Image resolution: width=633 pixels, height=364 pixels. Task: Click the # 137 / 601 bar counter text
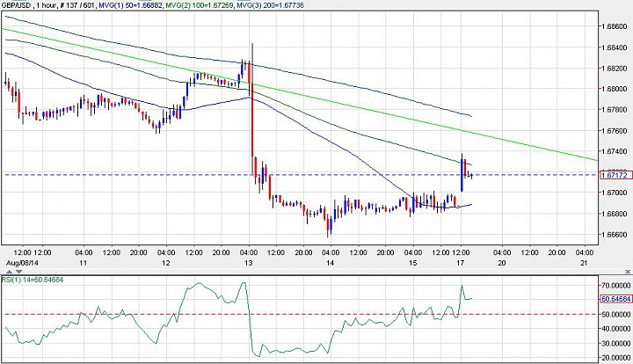(x=78, y=5)
